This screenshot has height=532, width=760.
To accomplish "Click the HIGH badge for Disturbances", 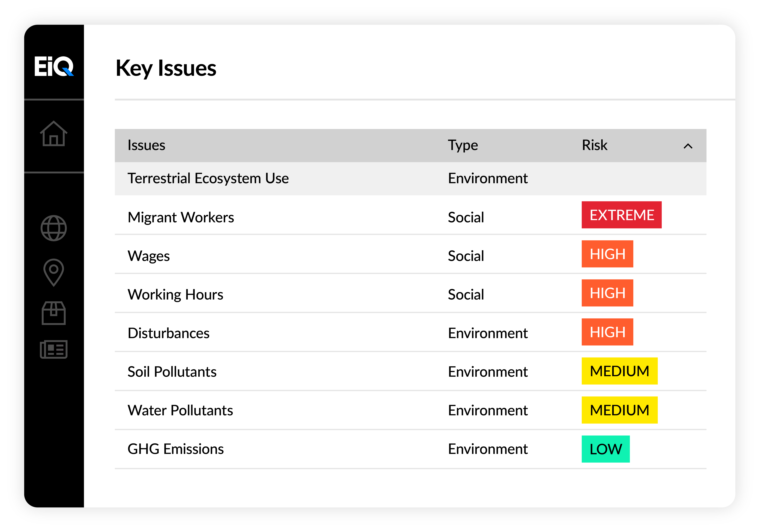I will pos(607,332).
